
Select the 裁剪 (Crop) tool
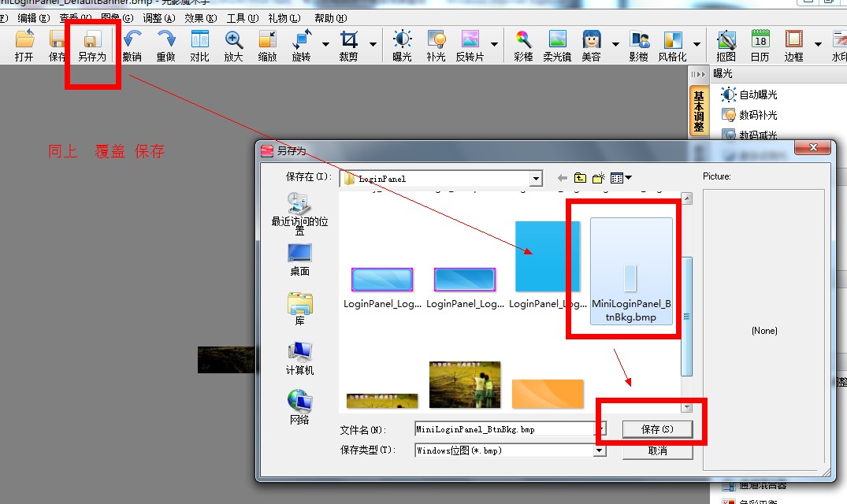click(348, 46)
